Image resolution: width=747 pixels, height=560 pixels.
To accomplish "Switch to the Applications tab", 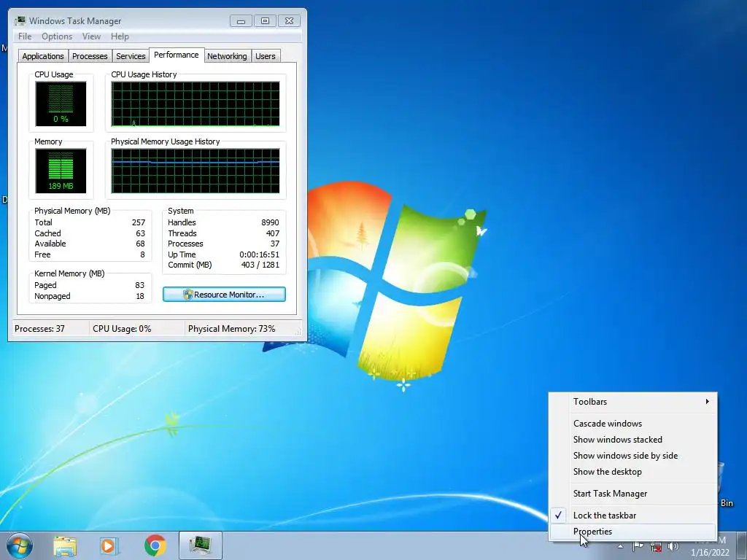I will click(x=43, y=56).
